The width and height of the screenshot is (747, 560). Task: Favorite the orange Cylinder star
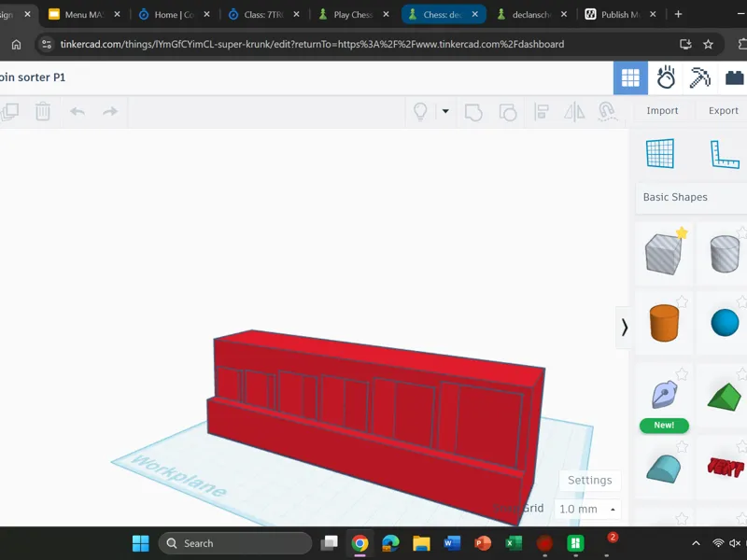click(x=683, y=301)
